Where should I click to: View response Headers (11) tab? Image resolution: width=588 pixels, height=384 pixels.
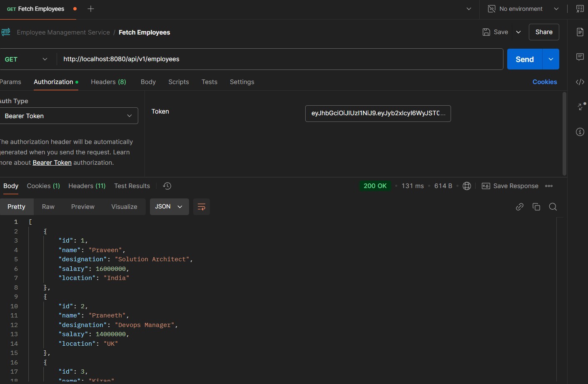click(87, 186)
